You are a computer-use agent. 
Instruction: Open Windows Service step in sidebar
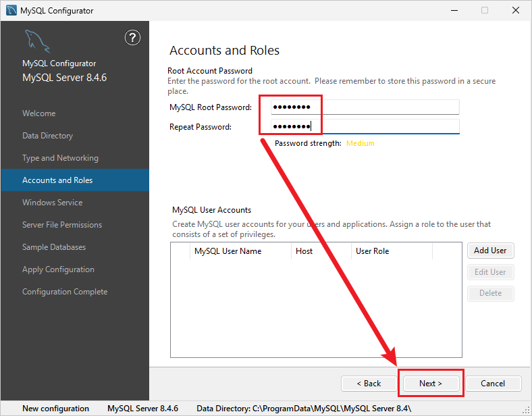pyautogui.click(x=52, y=203)
